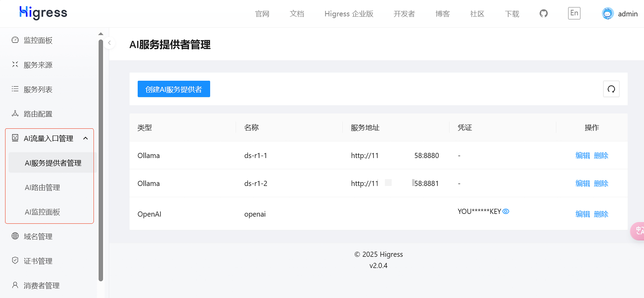Click the pink translate floating icon
The width and height of the screenshot is (644, 298).
(639, 230)
